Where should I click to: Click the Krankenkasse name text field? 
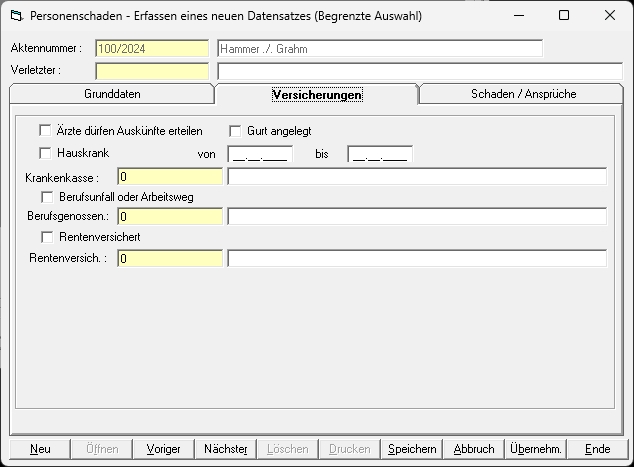(417, 177)
